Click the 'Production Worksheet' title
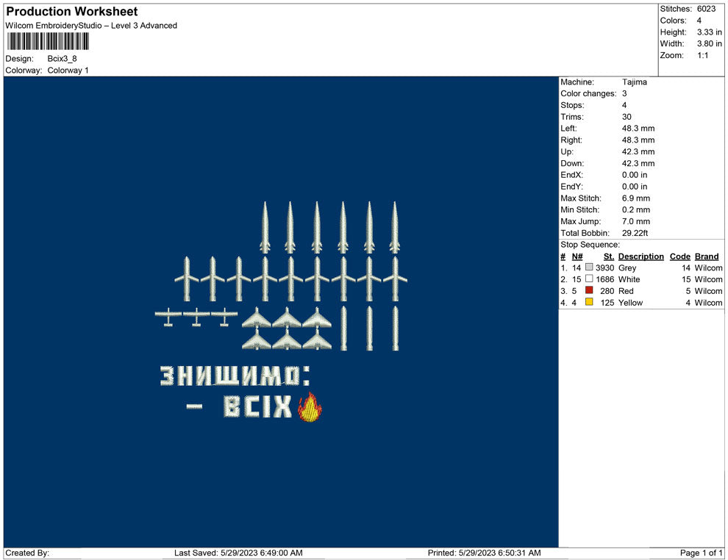Screen dimensions: 728x560 pyautogui.click(x=72, y=12)
